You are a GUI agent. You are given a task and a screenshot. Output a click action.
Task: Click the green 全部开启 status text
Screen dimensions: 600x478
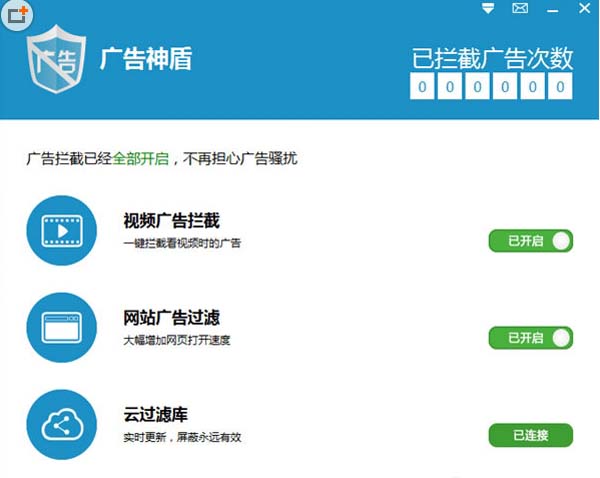pos(140,158)
